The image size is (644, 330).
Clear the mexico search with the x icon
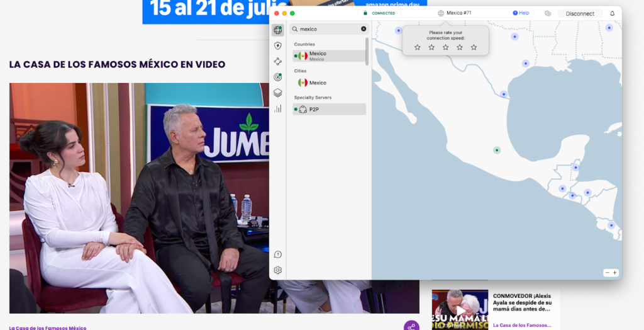point(364,29)
